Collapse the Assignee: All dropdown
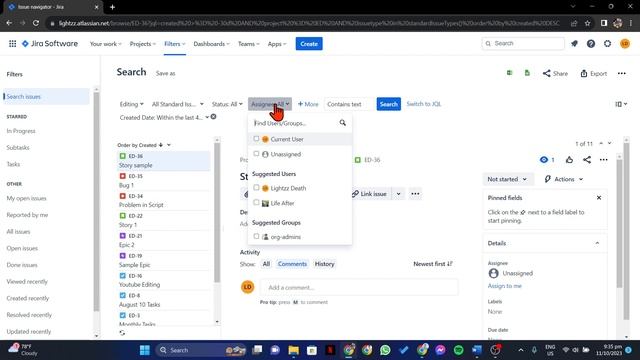 [270, 104]
